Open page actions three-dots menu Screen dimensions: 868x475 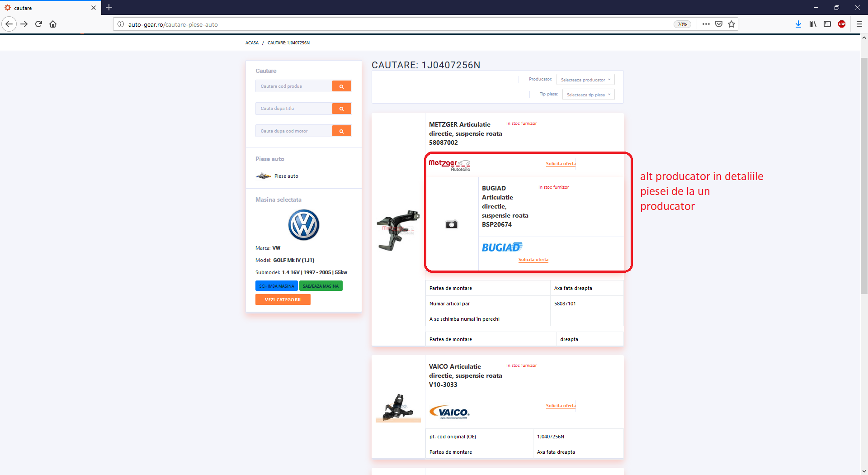[706, 24]
